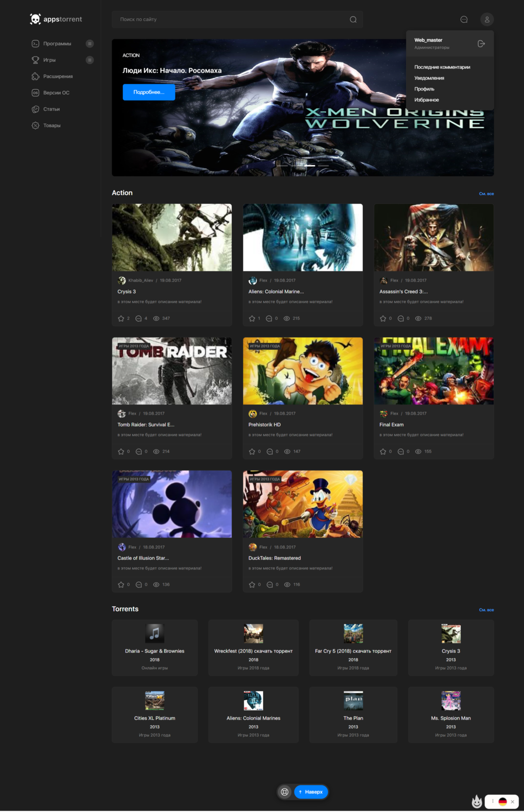
Task: Click the appstorrent skull logo
Action: tap(35, 19)
